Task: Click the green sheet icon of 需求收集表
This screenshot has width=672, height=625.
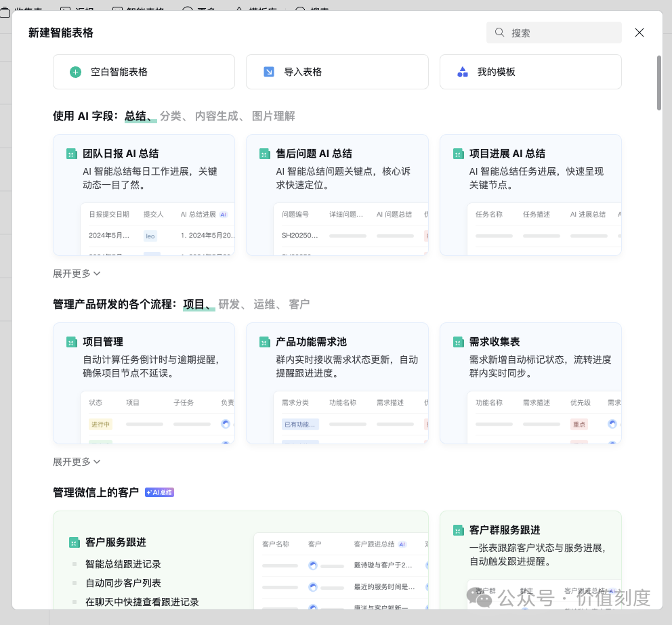Action: [458, 342]
